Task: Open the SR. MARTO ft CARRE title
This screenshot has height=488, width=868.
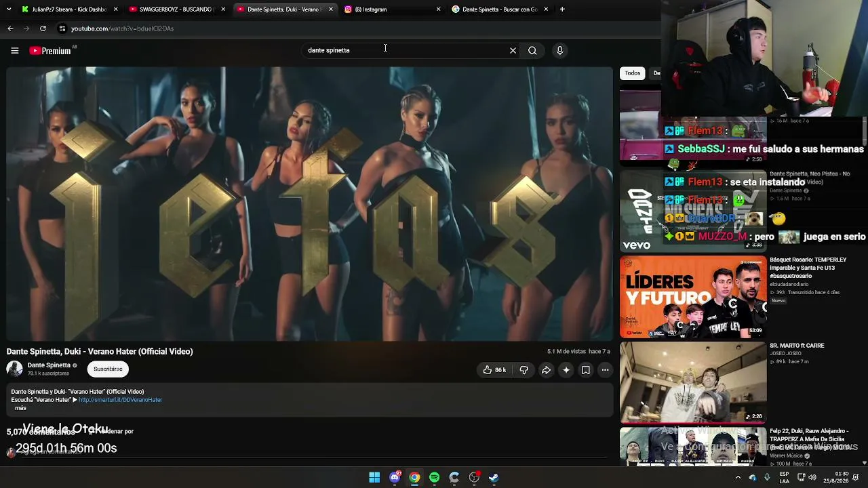Action: [x=797, y=346]
